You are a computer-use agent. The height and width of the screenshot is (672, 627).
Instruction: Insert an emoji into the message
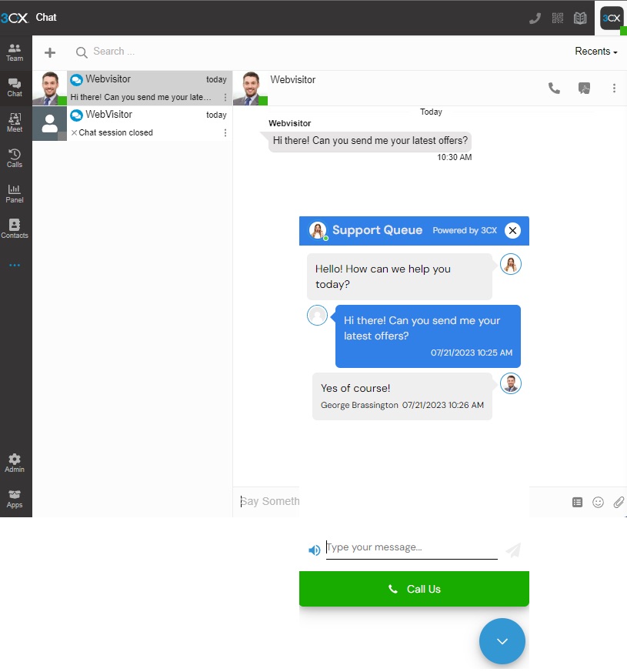click(x=598, y=502)
